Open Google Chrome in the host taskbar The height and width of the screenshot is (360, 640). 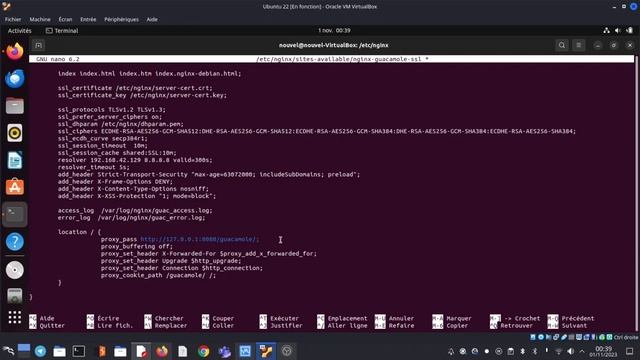(x=203, y=351)
